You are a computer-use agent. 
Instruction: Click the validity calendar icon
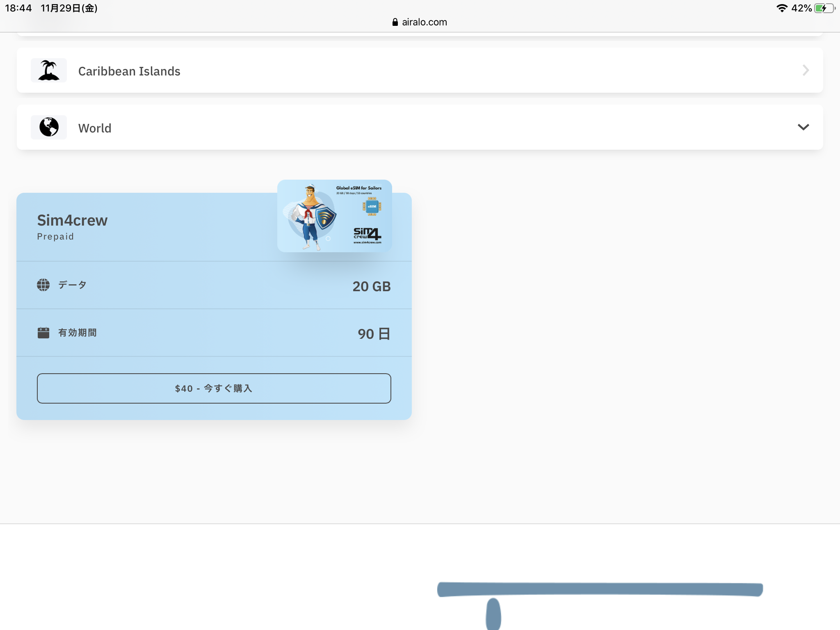click(43, 333)
